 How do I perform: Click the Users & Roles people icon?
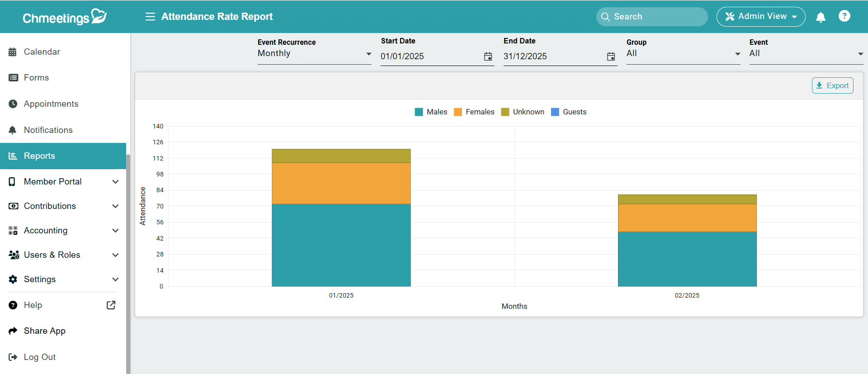point(14,255)
